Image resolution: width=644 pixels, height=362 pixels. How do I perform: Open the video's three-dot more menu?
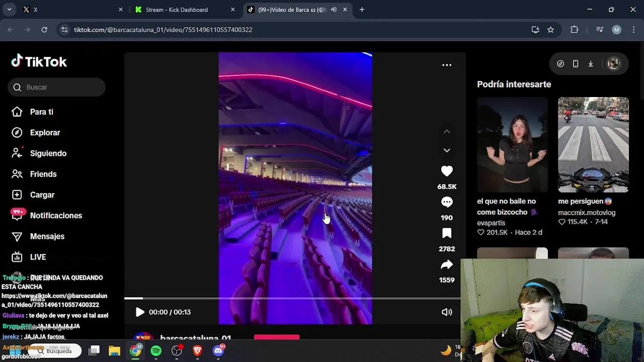[x=447, y=65]
